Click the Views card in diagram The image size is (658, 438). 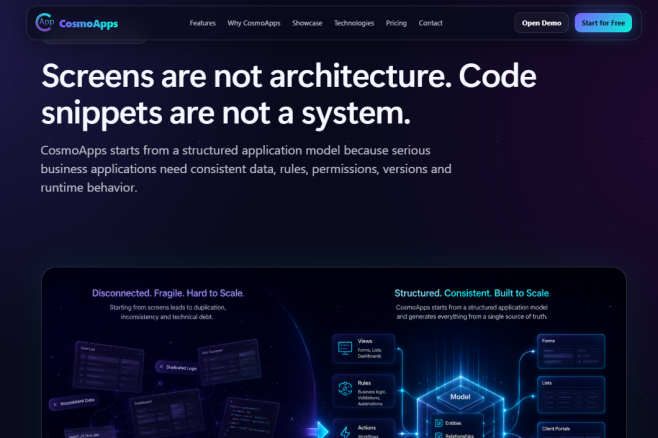tap(364, 349)
